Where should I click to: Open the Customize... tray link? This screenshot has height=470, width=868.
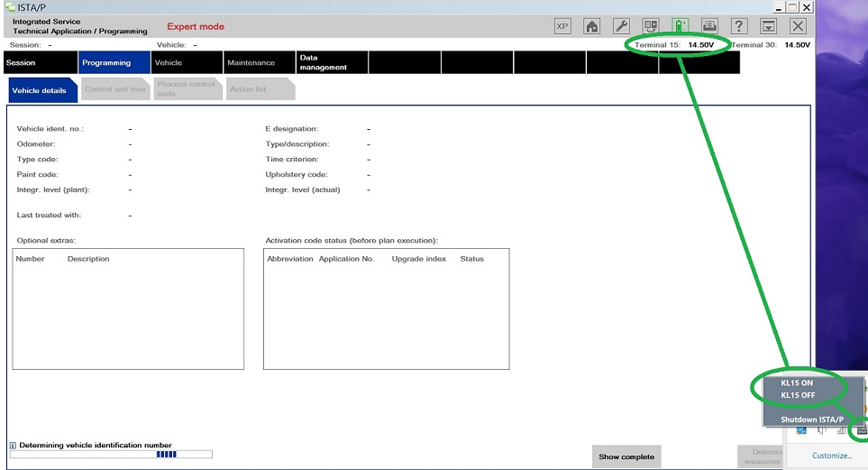click(832, 456)
